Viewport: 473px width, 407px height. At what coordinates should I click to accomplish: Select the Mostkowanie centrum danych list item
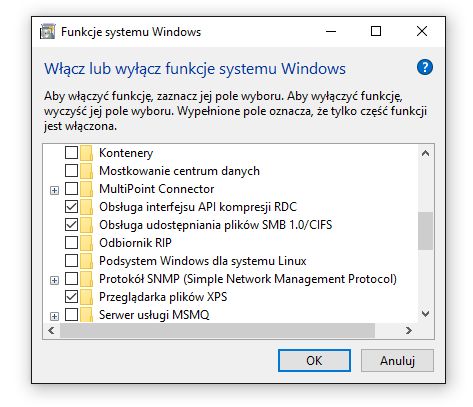pyautogui.click(x=179, y=171)
